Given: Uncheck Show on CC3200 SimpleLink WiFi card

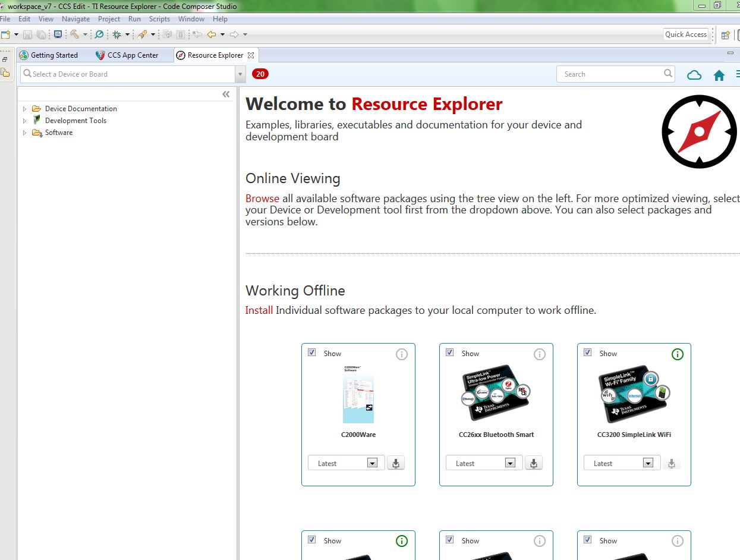Looking at the screenshot, I should click(587, 353).
